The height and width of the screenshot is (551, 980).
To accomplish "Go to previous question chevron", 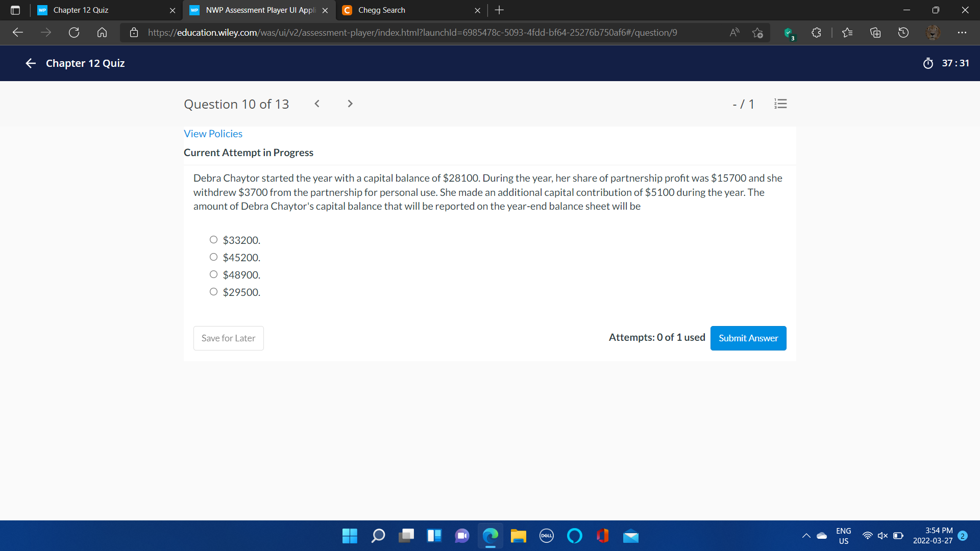I will pyautogui.click(x=317, y=104).
